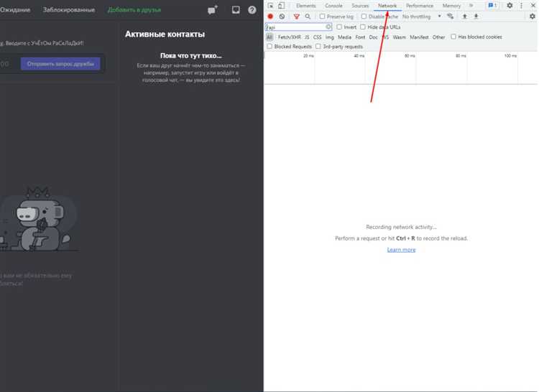Select the All request type filter
The height and width of the screenshot is (392, 539).
(269, 37)
